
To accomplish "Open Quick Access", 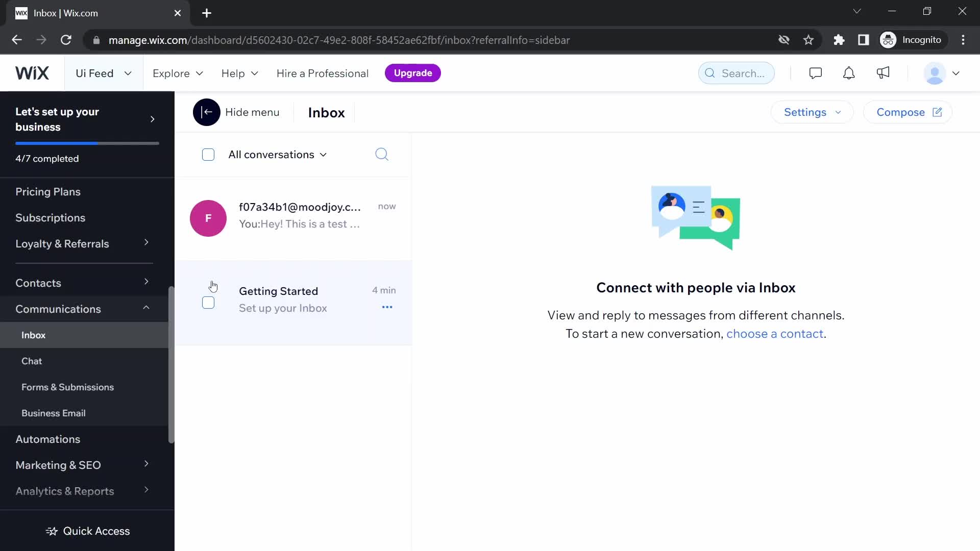I will (87, 531).
